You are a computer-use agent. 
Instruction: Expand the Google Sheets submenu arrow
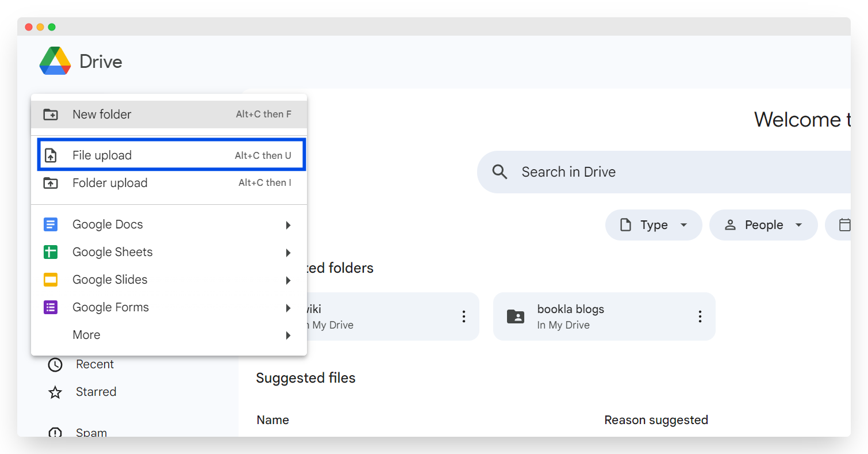click(x=288, y=253)
